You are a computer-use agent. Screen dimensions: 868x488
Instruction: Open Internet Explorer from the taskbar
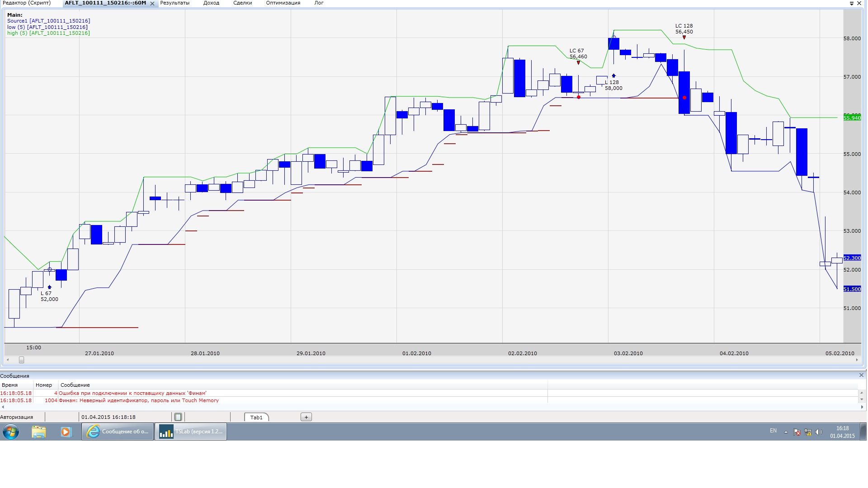[x=118, y=432]
